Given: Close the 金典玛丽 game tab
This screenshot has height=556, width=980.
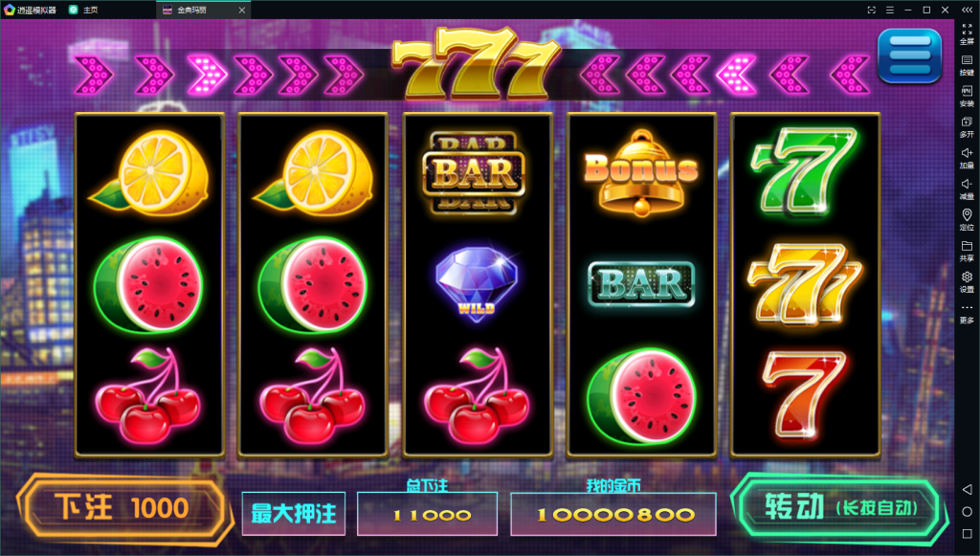Looking at the screenshot, I should (x=242, y=10).
